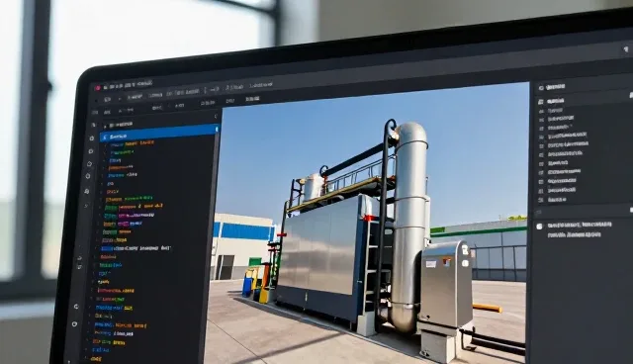Click the icon beside the right panel header
The height and width of the screenshot is (364, 633).
click(x=541, y=88)
